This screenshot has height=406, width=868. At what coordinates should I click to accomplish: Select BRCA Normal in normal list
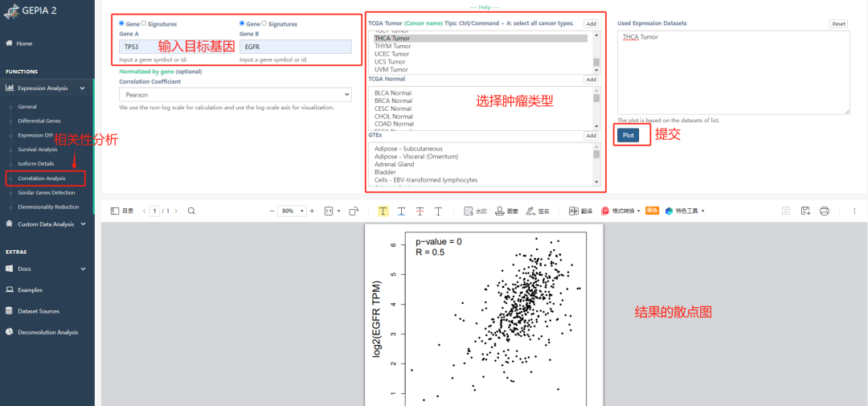point(392,100)
